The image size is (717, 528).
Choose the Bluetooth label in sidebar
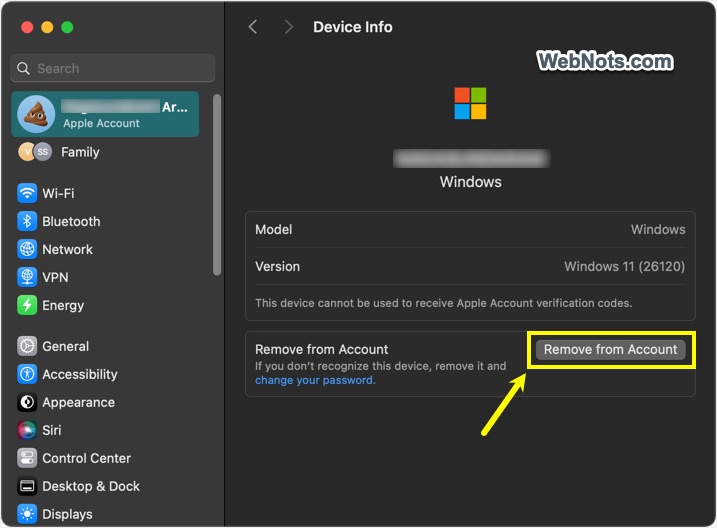tap(71, 221)
